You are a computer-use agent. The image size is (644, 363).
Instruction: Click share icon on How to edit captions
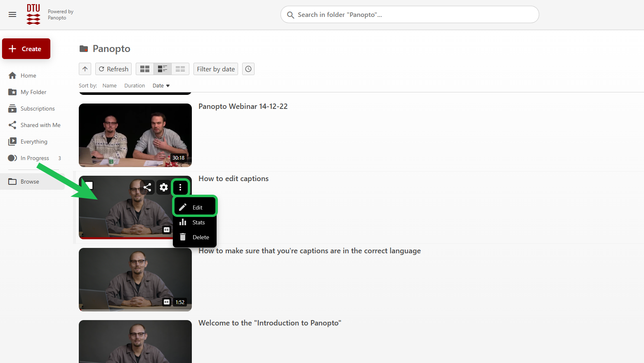click(x=147, y=187)
